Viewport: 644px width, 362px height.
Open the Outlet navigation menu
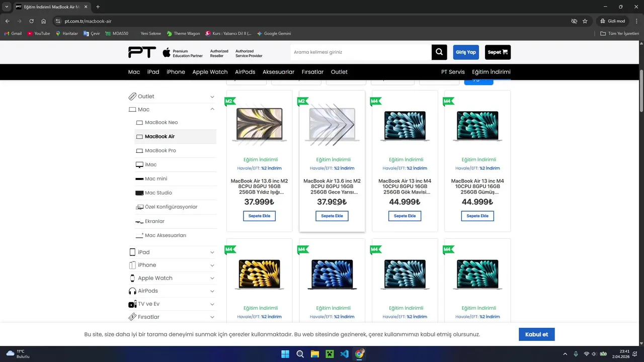coord(339,72)
